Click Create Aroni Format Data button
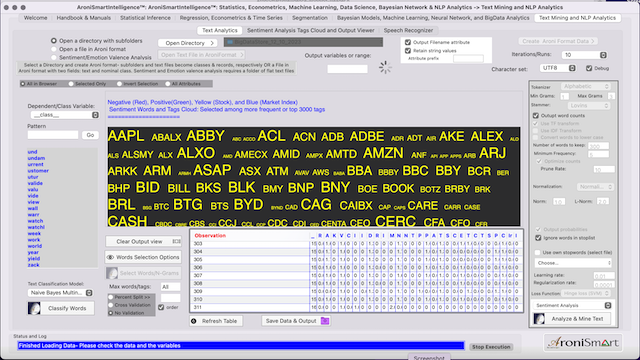Image resolution: width=640 pixels, height=360 pixels. [x=559, y=41]
